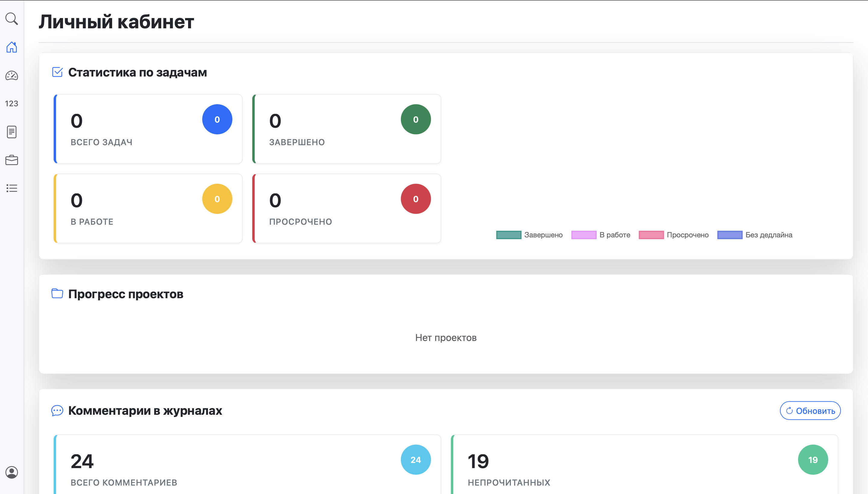The height and width of the screenshot is (494, 868).
Task: Open the Всего комментариев card
Action: coord(247,464)
